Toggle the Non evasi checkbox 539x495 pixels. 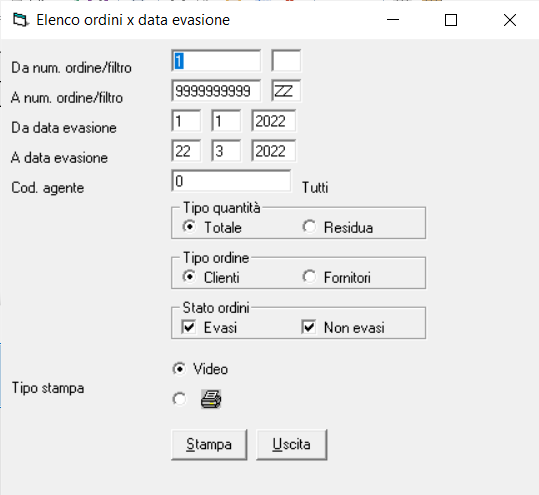click(309, 327)
